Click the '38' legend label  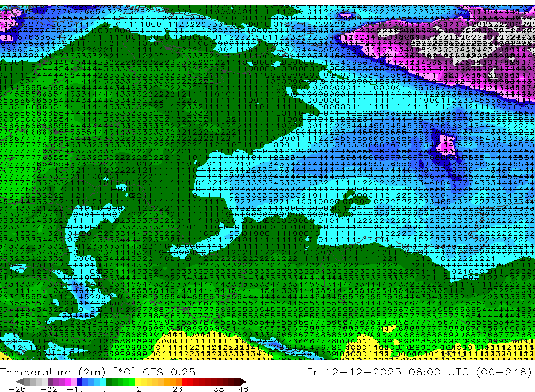(x=219, y=389)
